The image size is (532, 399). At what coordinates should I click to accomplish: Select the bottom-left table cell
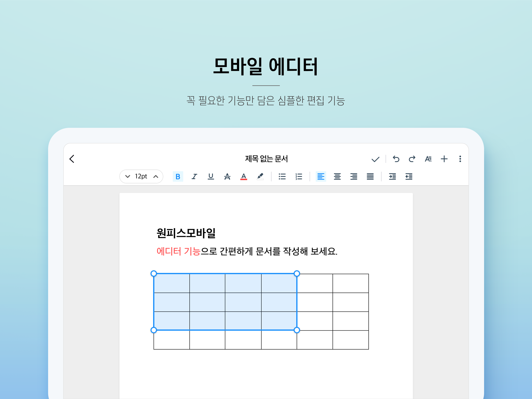point(172,340)
